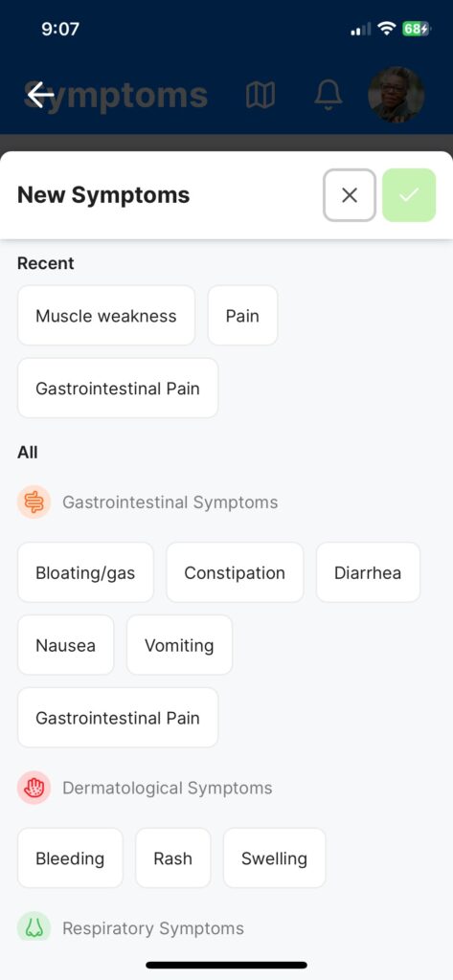Click the Respiratory Symptoms lungs icon
The image size is (453, 980).
coord(34,927)
